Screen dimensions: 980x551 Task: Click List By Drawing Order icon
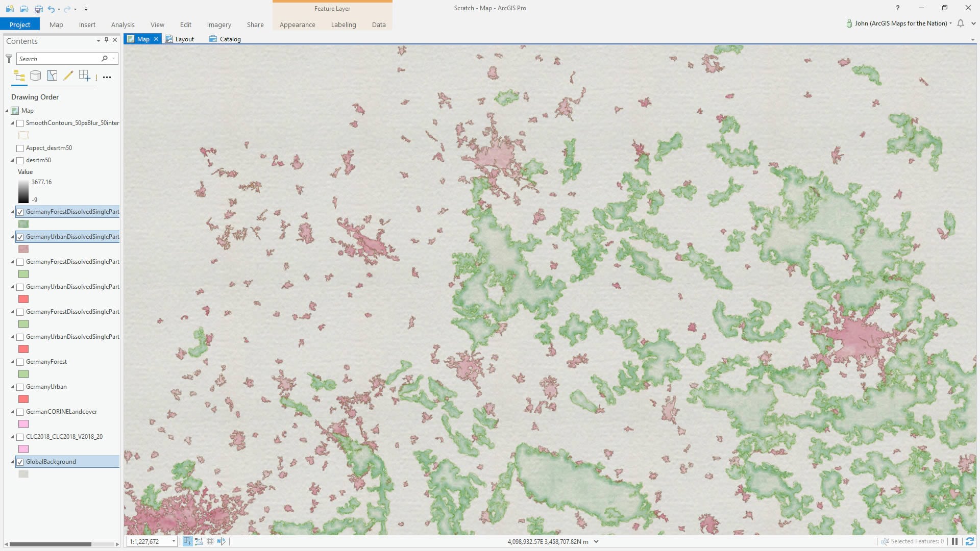click(x=19, y=76)
